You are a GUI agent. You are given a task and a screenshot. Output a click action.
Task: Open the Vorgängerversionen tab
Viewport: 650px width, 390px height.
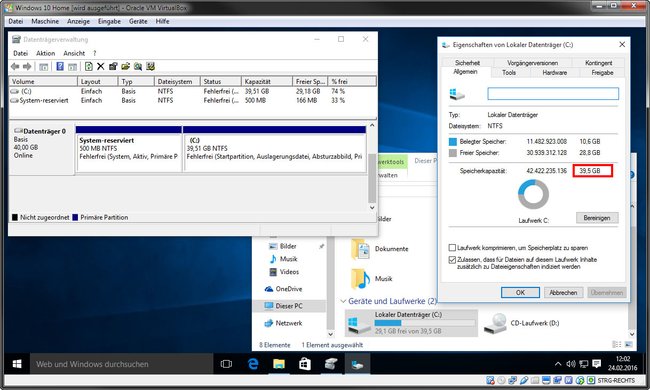tap(532, 63)
